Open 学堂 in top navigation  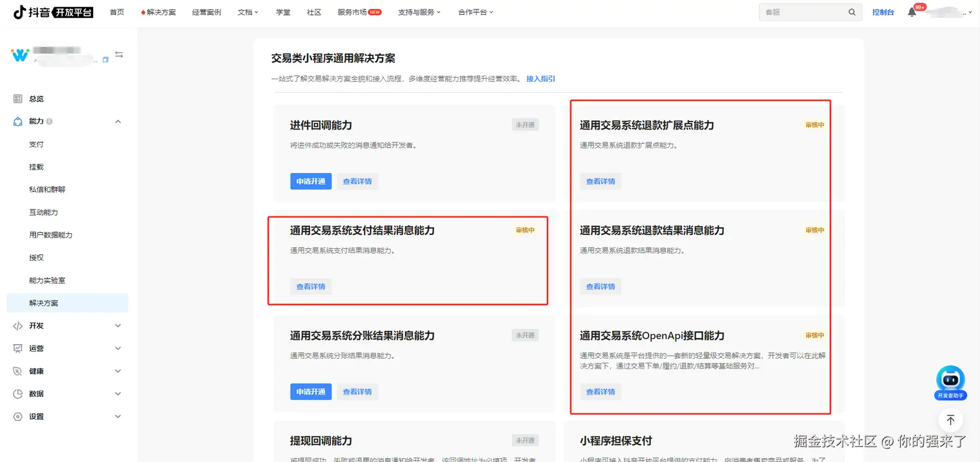pos(283,12)
